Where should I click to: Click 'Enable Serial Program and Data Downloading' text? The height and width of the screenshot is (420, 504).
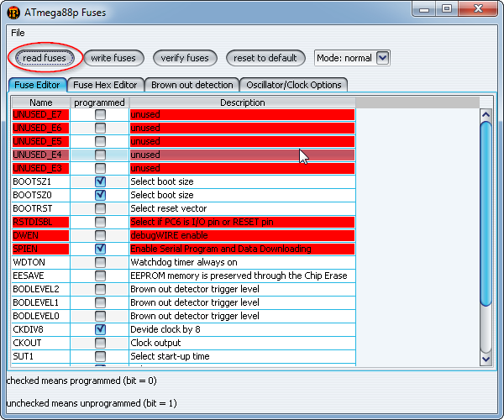point(221,249)
